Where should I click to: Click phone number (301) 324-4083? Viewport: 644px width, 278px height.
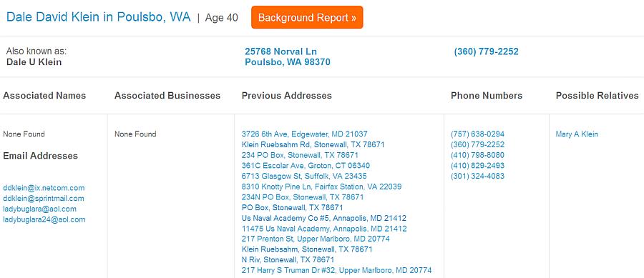click(478, 177)
